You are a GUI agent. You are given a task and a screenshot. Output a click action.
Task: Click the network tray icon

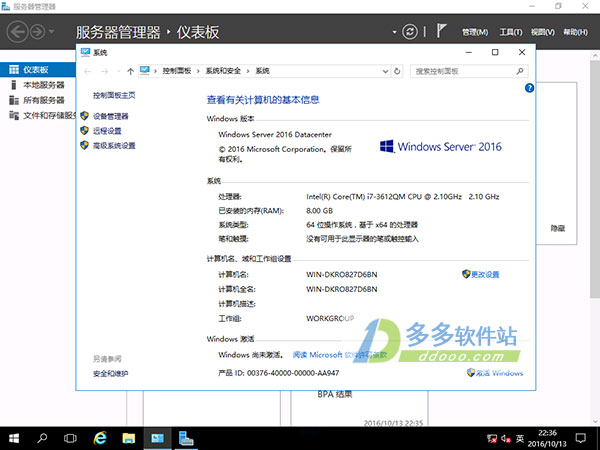tap(492, 439)
